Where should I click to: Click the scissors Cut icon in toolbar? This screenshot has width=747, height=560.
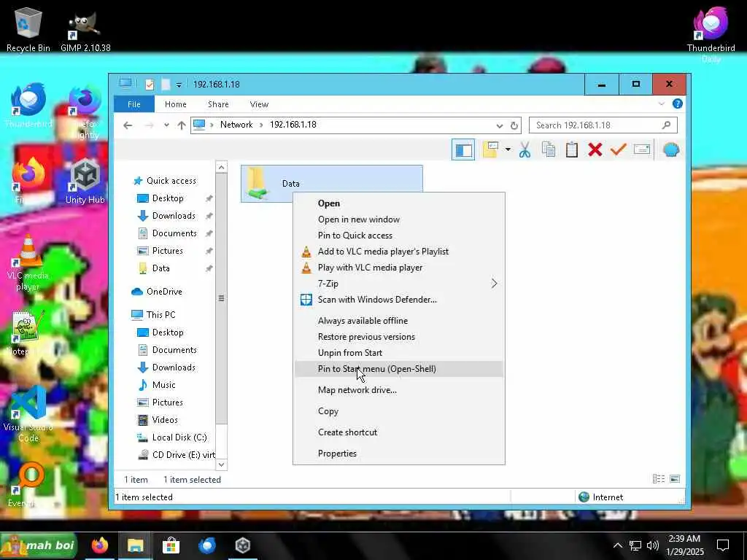pos(525,150)
